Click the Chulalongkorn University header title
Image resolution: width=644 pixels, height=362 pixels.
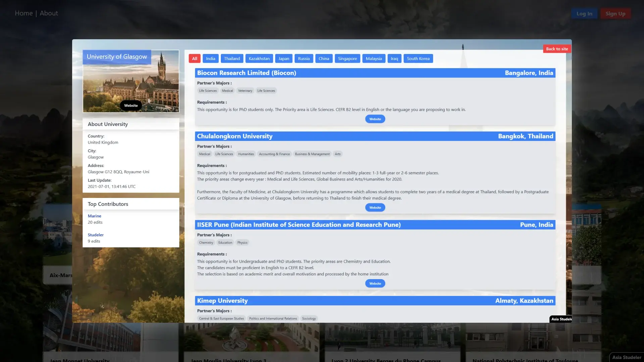click(x=235, y=136)
